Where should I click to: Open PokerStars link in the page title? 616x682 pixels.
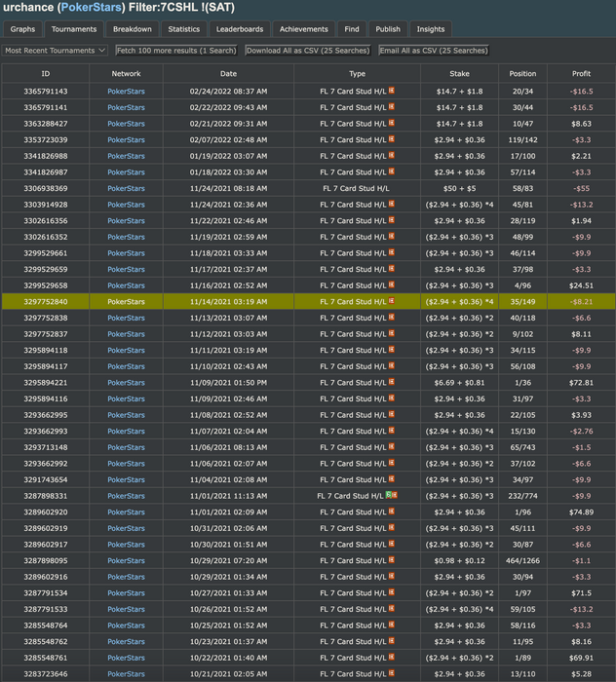[x=91, y=8]
